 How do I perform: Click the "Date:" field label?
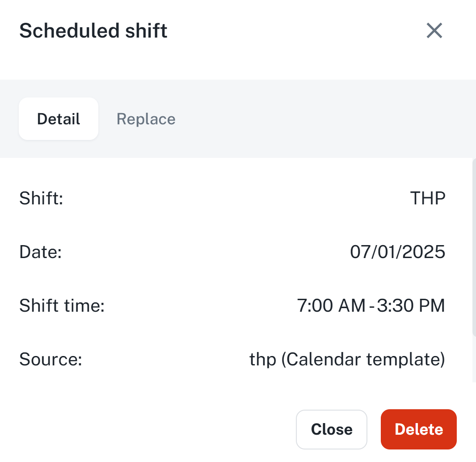click(x=40, y=252)
